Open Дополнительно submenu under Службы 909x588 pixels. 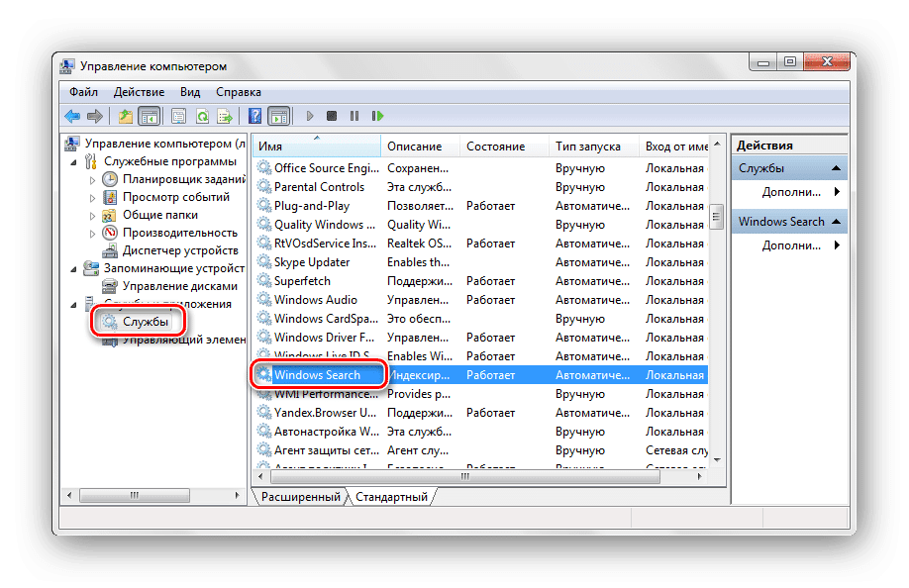[x=800, y=192]
